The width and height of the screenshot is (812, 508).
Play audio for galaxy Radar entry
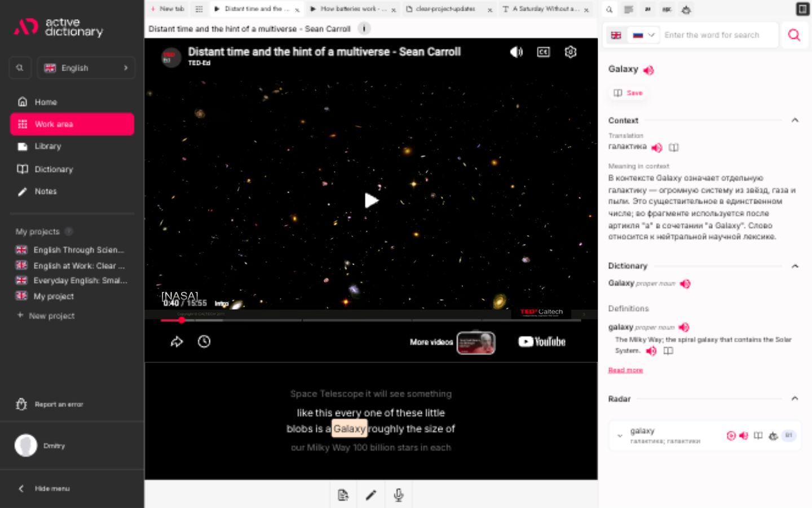[x=744, y=436]
